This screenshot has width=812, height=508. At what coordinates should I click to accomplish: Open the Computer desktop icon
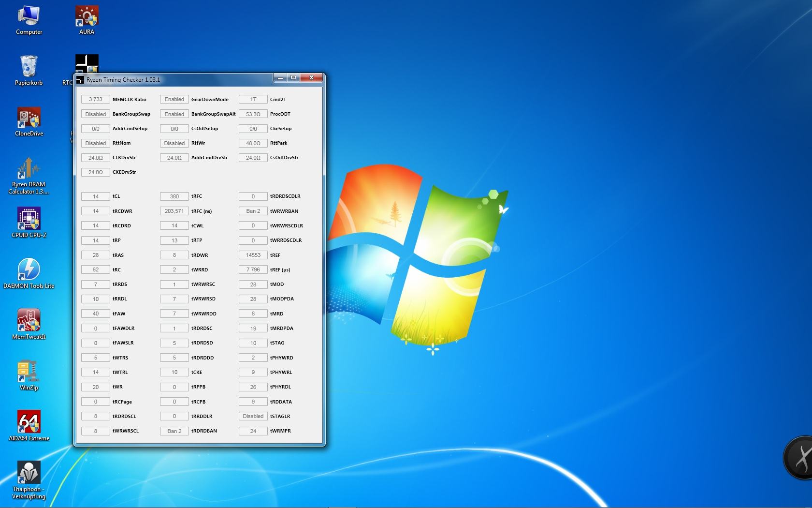point(29,20)
